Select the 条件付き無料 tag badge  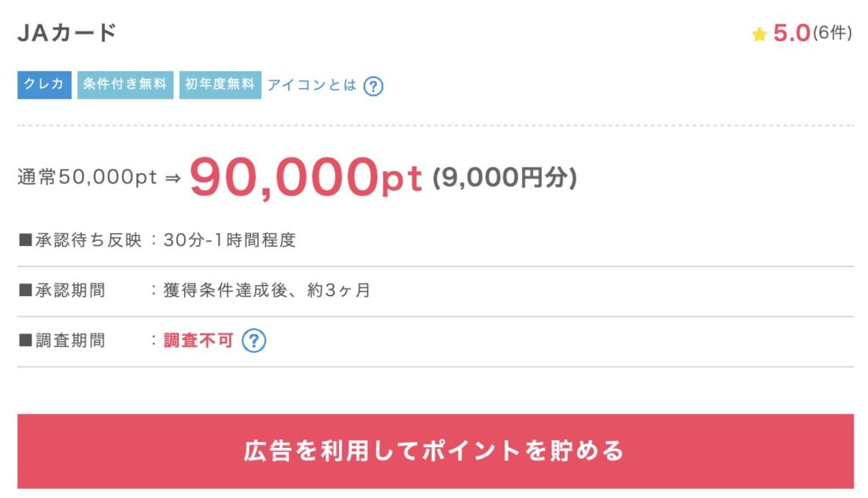[x=125, y=85]
